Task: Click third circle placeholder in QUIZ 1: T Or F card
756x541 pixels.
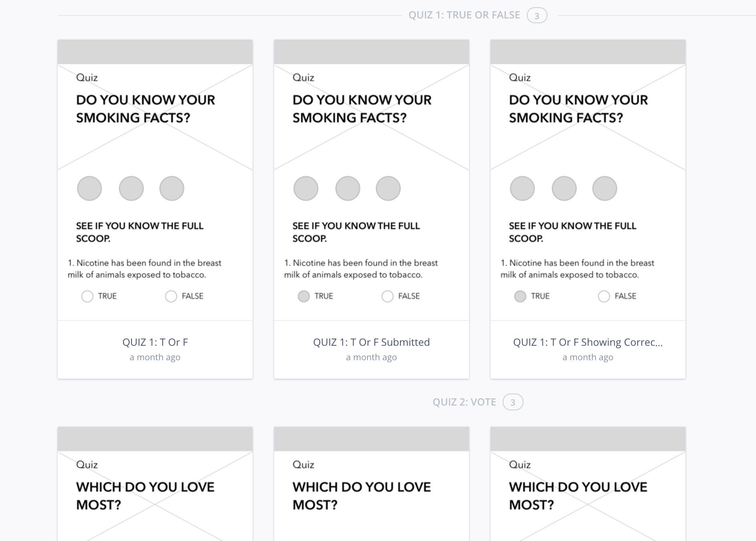Action: coord(172,188)
